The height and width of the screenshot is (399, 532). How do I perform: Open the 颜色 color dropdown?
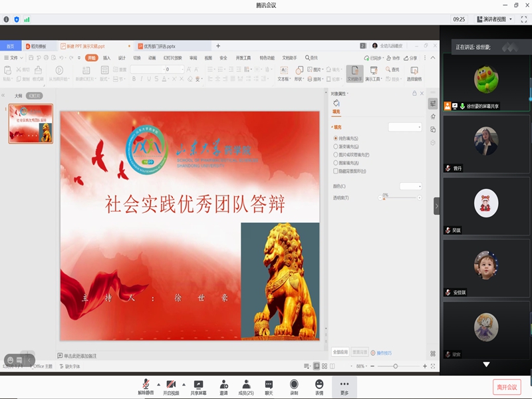pyautogui.click(x=410, y=186)
